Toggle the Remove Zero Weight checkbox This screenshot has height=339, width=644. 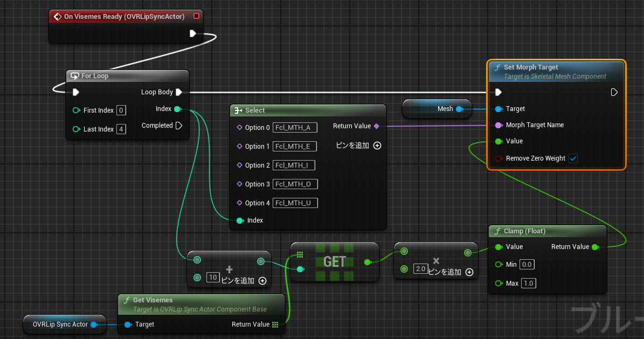click(x=573, y=158)
